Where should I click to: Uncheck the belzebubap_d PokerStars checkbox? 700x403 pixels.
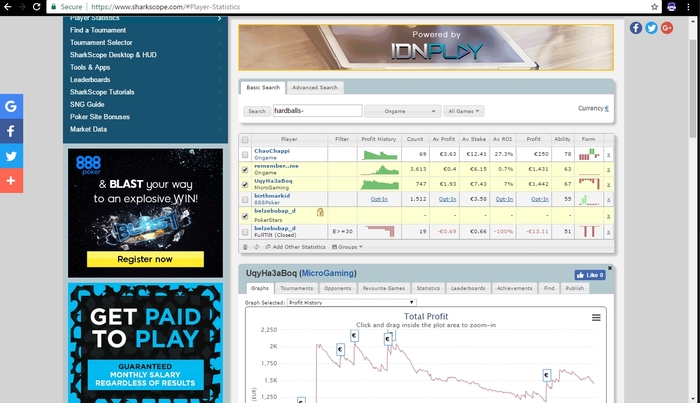[x=245, y=216]
